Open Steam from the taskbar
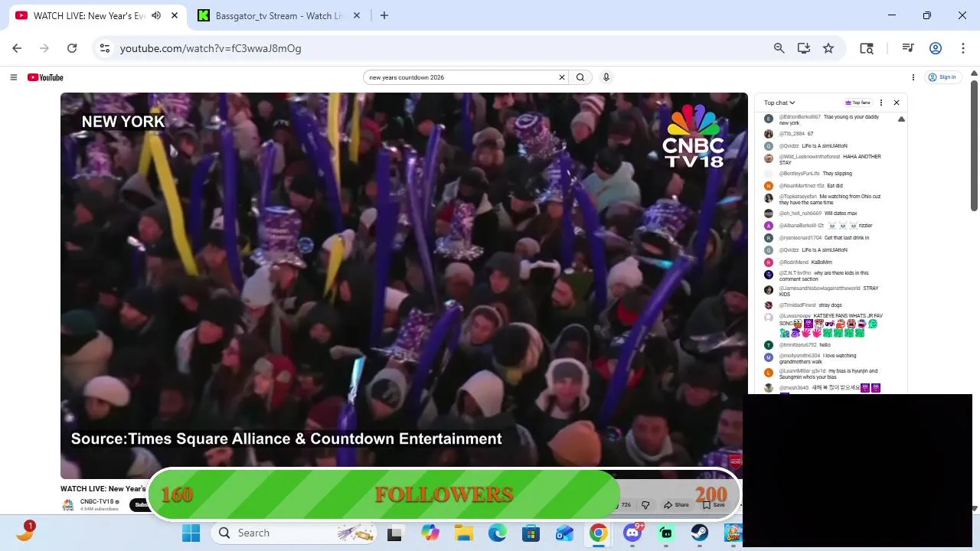 (700, 533)
